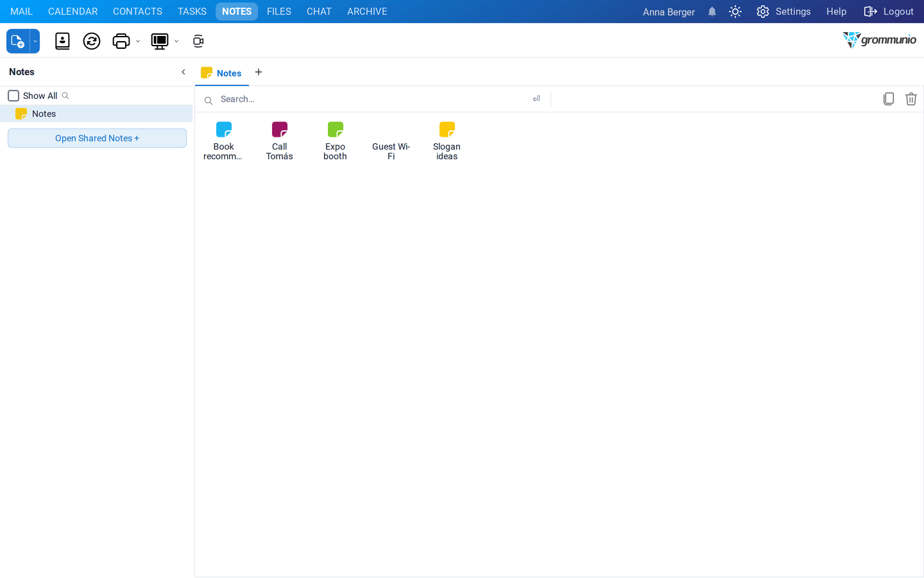This screenshot has width=924, height=578.
Task: Click the Settings gear icon
Action: click(763, 12)
